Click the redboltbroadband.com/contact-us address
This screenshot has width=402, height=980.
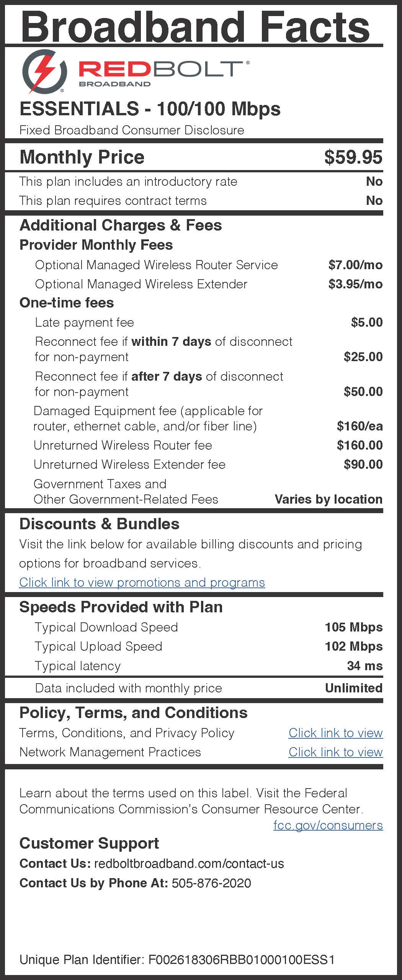point(189,864)
